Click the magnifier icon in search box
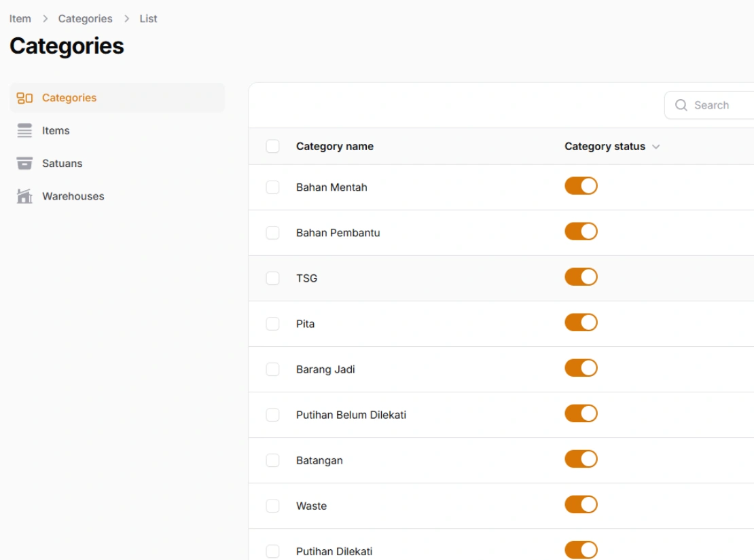Viewport: 754px width, 560px height. pyautogui.click(x=681, y=105)
